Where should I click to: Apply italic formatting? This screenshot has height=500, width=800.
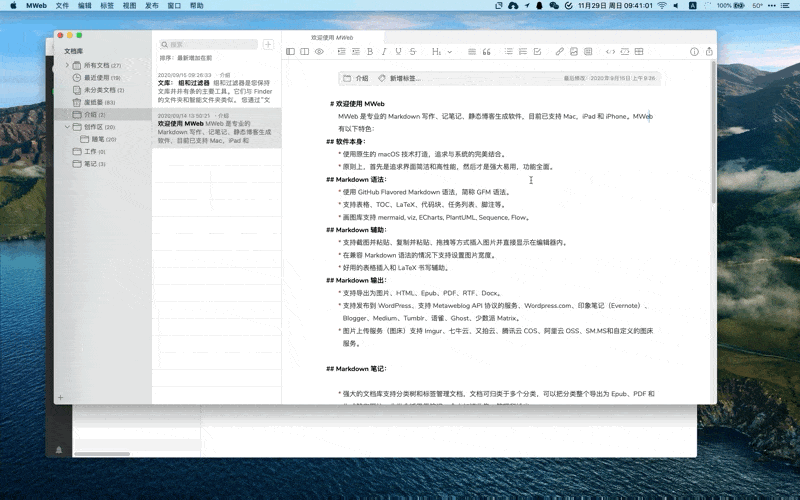coord(384,52)
